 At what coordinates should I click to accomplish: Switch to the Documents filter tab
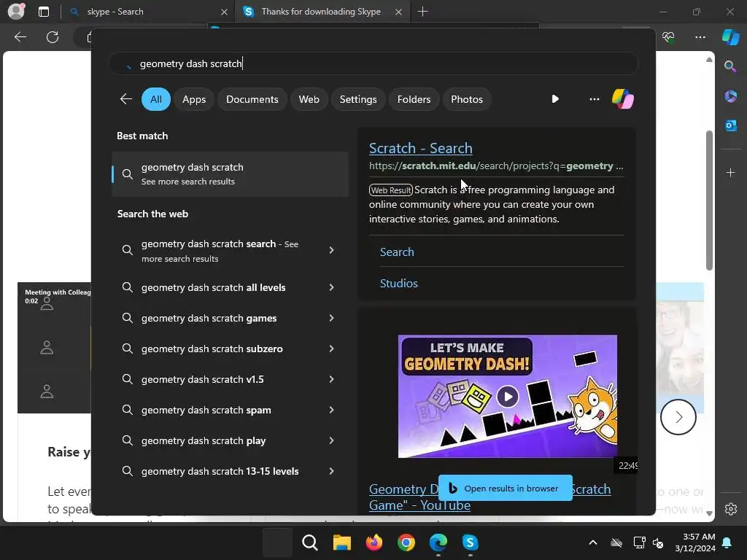pyautogui.click(x=252, y=99)
